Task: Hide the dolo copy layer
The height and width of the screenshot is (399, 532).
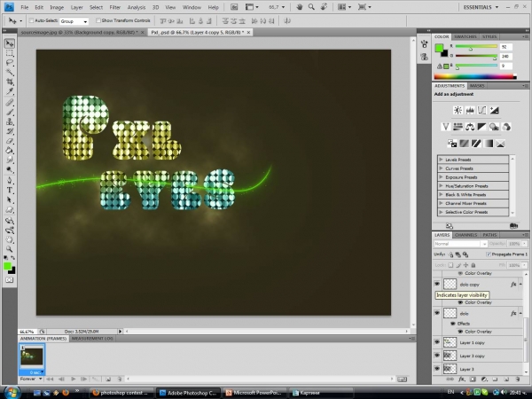Action: click(x=437, y=284)
